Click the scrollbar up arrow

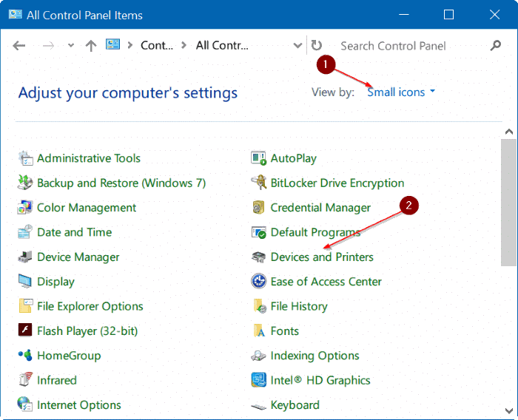click(509, 132)
